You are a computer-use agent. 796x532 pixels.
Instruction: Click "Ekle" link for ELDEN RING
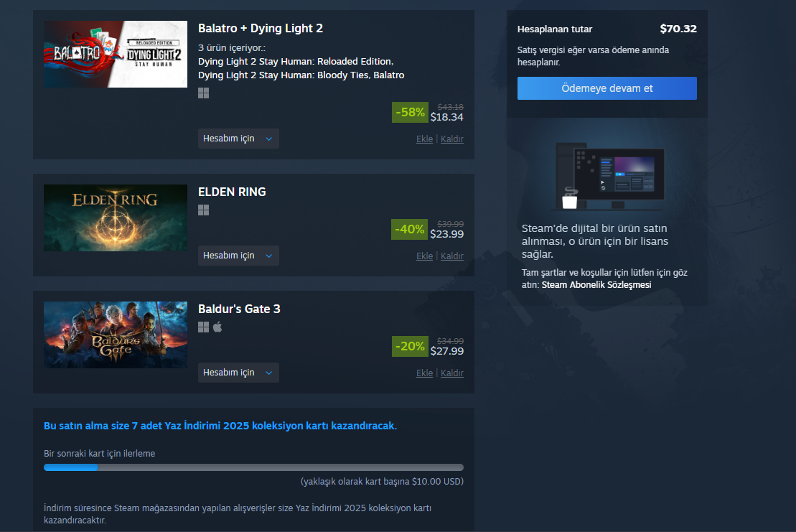click(x=424, y=256)
